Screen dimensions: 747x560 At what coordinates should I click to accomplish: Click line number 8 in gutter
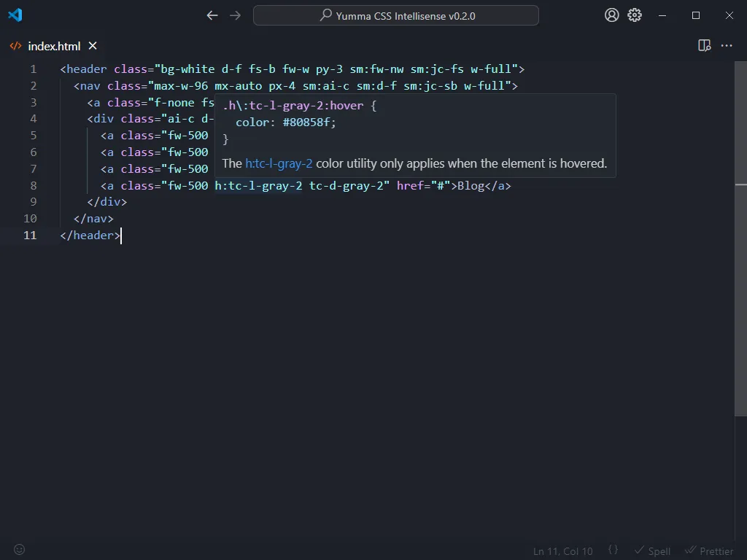pos(34,186)
